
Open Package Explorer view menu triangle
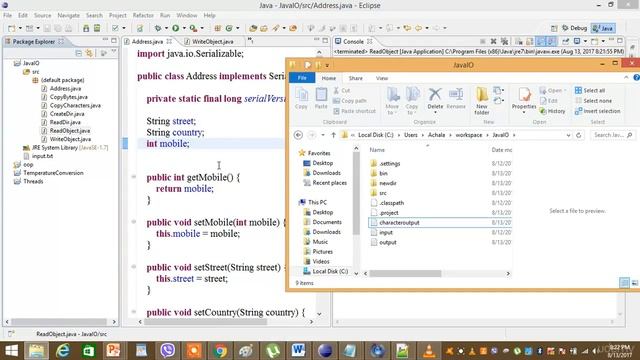(x=114, y=52)
